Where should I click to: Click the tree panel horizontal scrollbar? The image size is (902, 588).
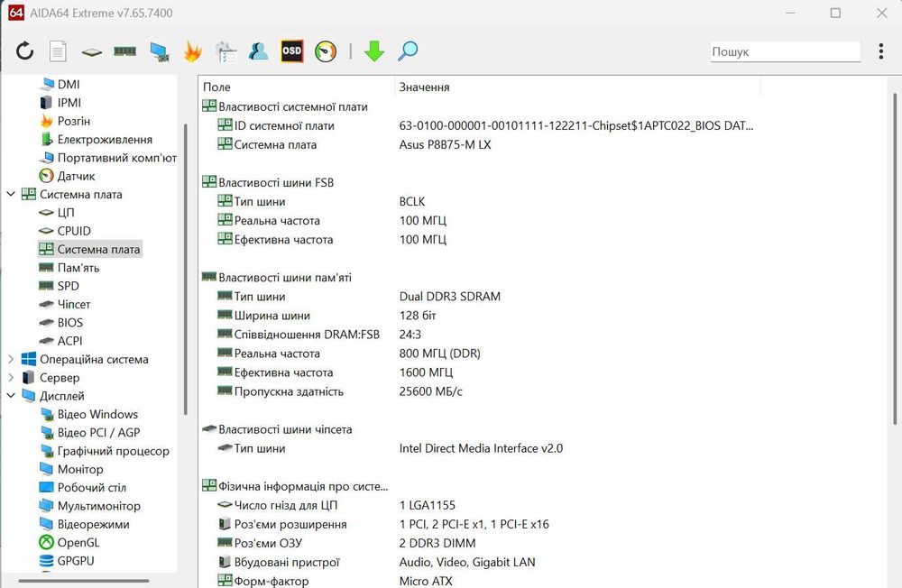click(83, 581)
